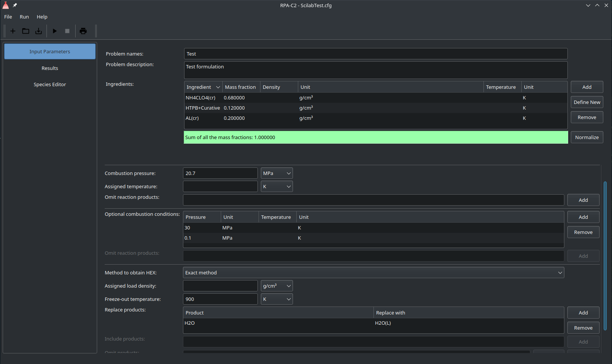Viewport: 612px width, 364px height.
Task: Click Define New to create an ingredient
Action: click(587, 102)
